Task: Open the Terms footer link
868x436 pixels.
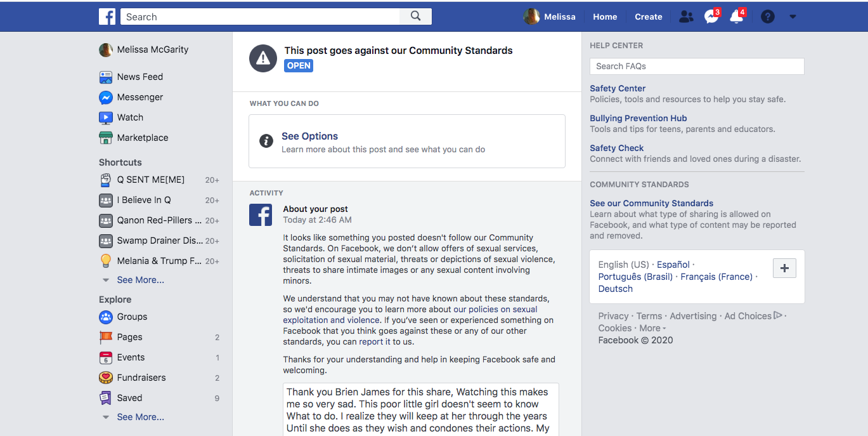Action: (649, 316)
